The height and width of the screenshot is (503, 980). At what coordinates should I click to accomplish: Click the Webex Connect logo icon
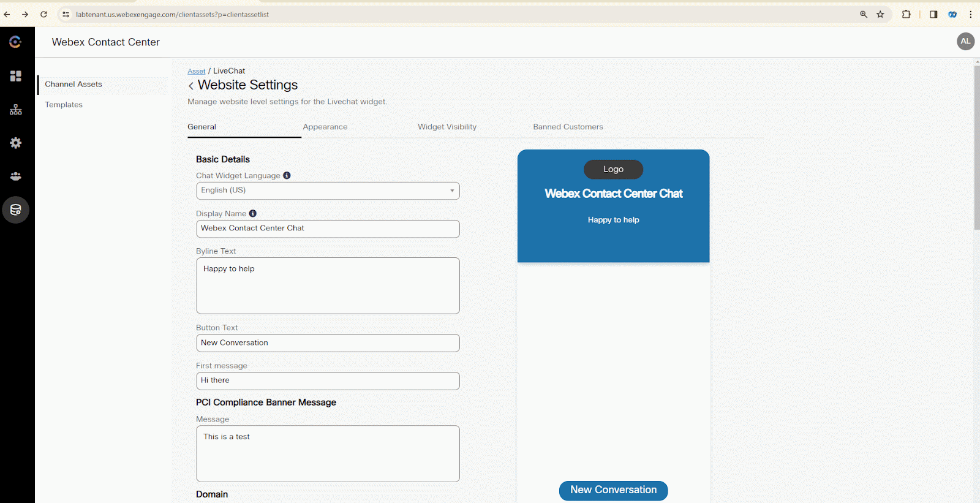click(x=15, y=42)
